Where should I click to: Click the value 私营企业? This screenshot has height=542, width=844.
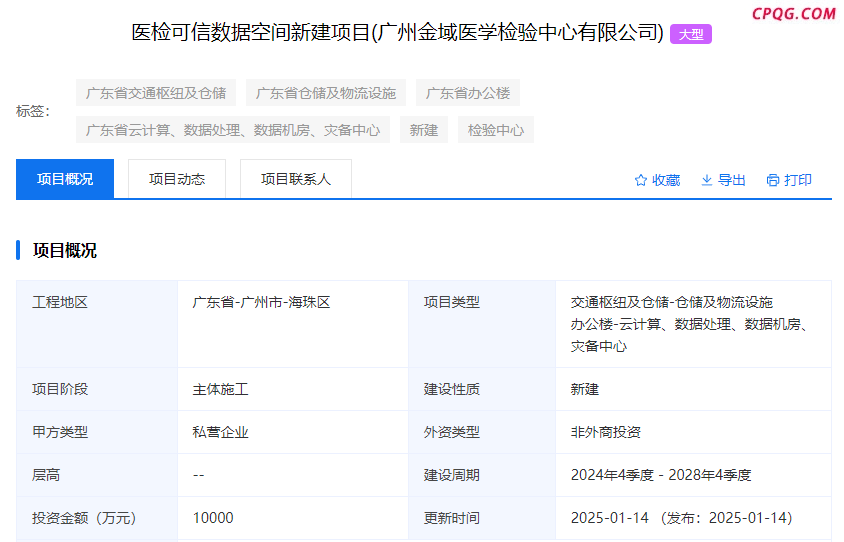click(221, 432)
